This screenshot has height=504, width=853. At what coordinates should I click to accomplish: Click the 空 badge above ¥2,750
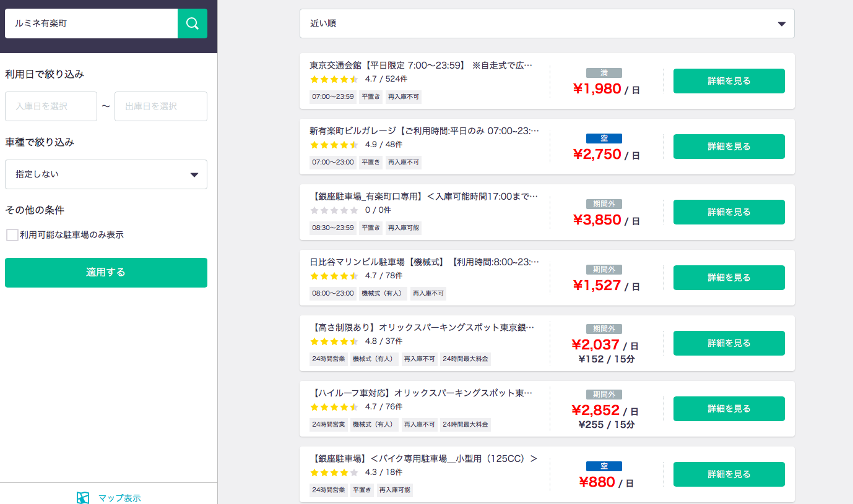pos(604,139)
